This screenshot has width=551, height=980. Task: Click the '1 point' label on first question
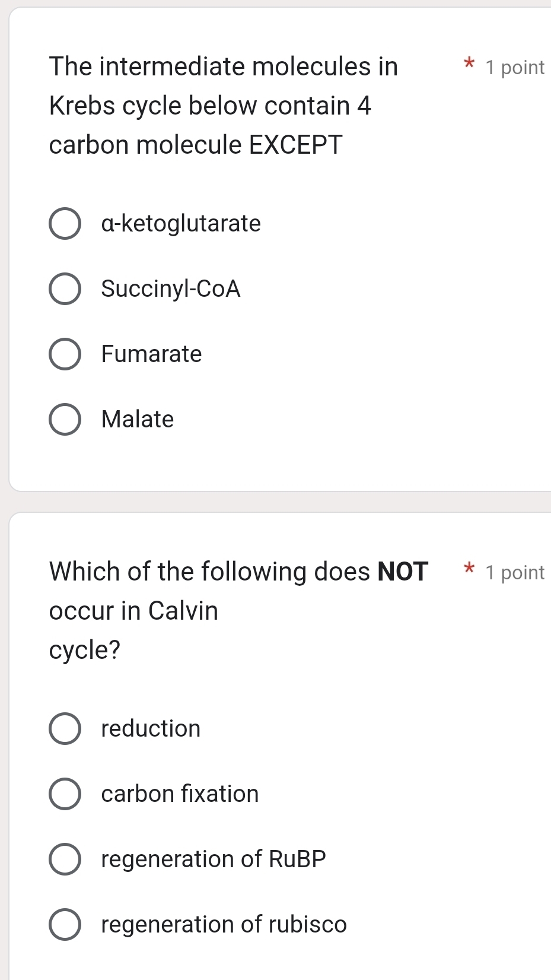pyautogui.click(x=514, y=68)
